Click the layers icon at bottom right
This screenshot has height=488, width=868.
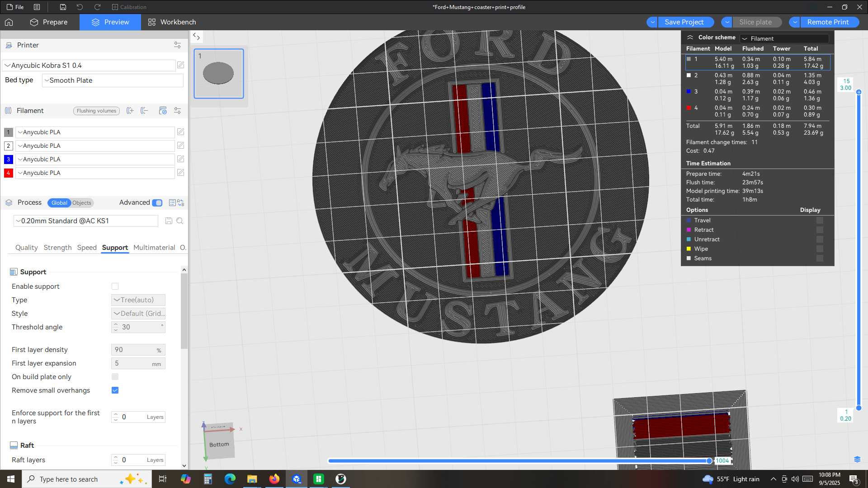tap(857, 460)
